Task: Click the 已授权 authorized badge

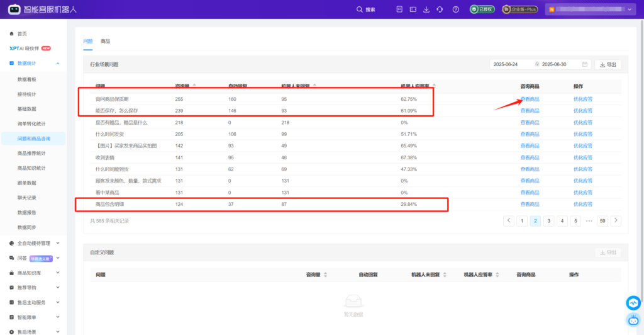Action: (x=482, y=9)
